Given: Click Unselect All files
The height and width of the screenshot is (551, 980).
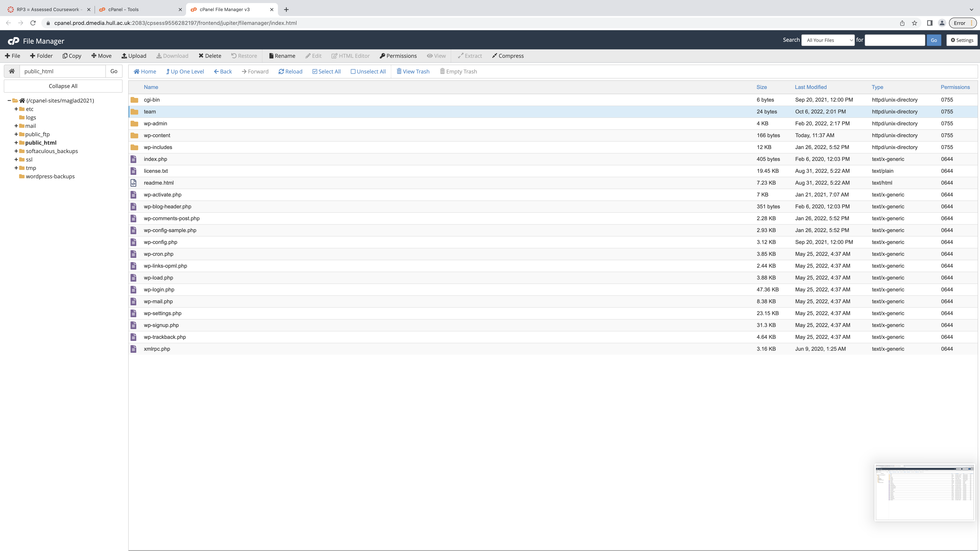Looking at the screenshot, I should (368, 72).
